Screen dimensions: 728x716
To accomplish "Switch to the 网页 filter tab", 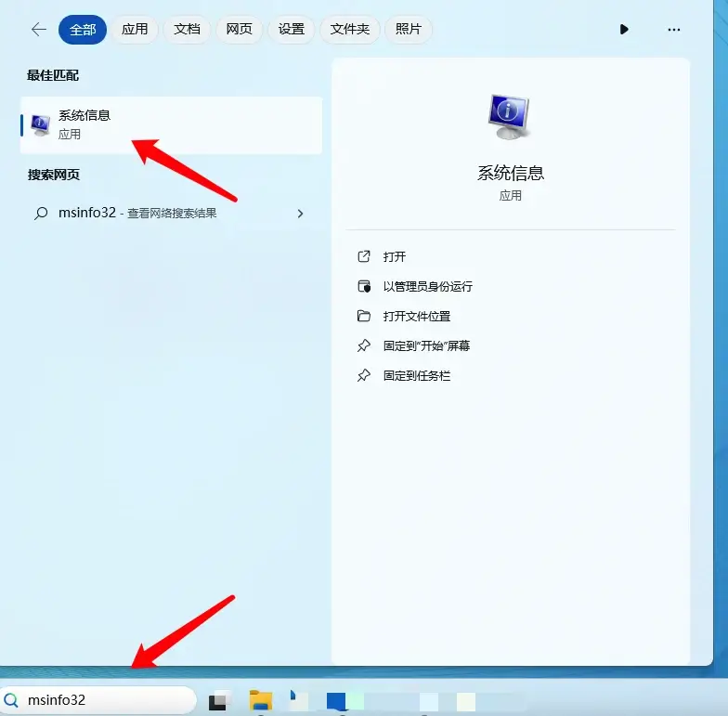I will [x=240, y=30].
